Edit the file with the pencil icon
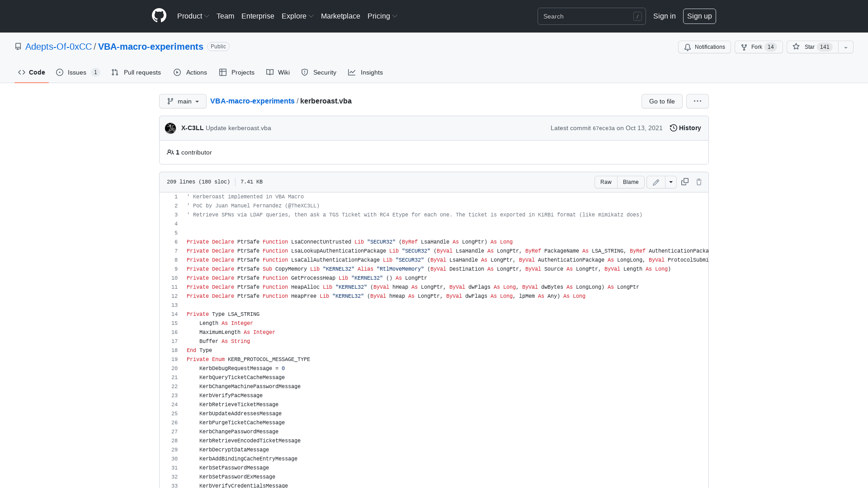The image size is (868, 488). pyautogui.click(x=656, y=182)
